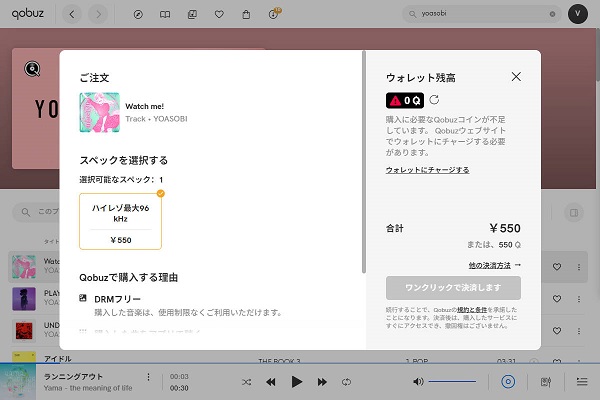The width and height of the screenshot is (600, 400).
Task: Favorite the third track row heart
Action: (x=557, y=330)
